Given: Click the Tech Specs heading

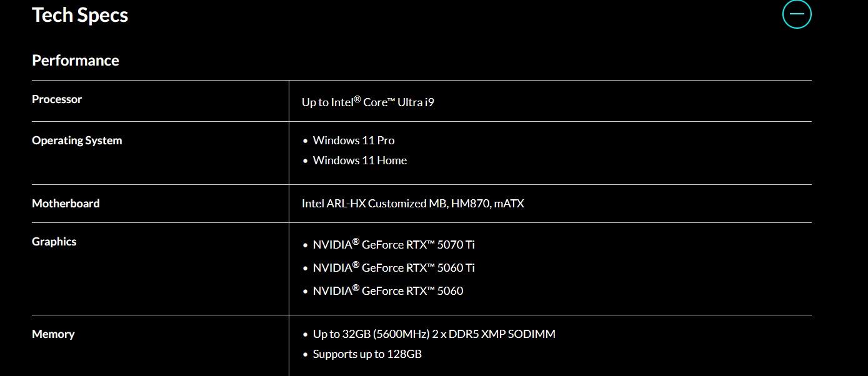Looking at the screenshot, I should tap(80, 15).
